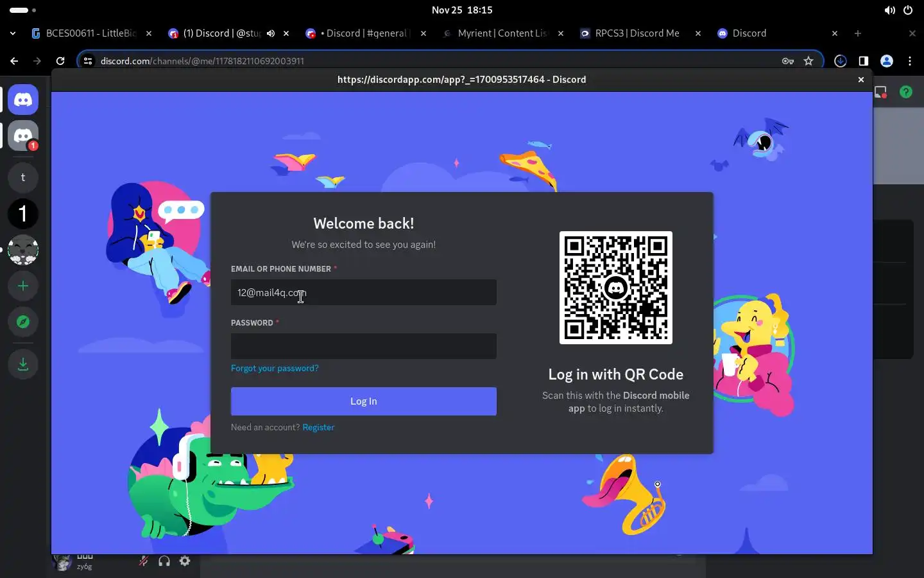The image size is (924, 578).
Task: Click the site information icon in address bar
Action: pos(88,61)
